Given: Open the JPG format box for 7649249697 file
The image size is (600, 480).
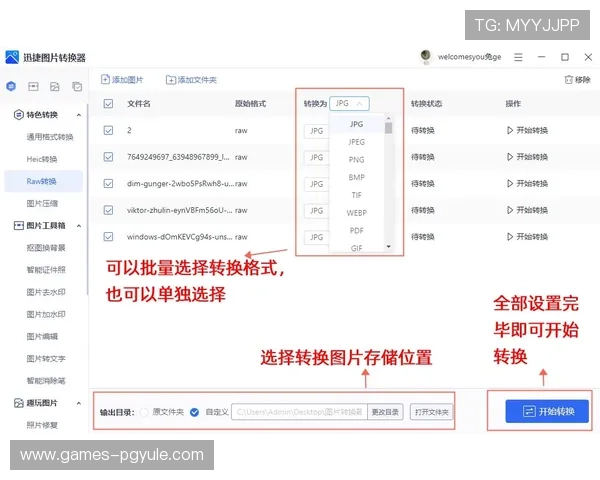Looking at the screenshot, I should point(316,157).
